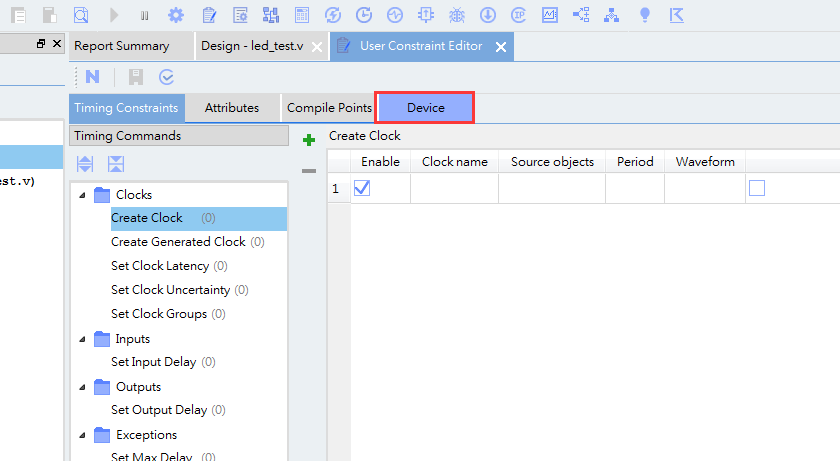Click the pulse waveform circle toolbar icon

395,15
